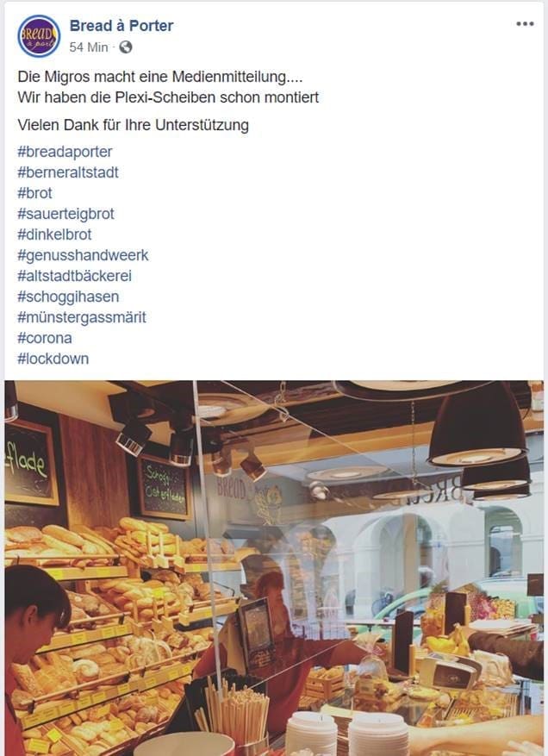Open the #lockdown hashtag
Screen dimensions: 548x756
[x=53, y=359]
